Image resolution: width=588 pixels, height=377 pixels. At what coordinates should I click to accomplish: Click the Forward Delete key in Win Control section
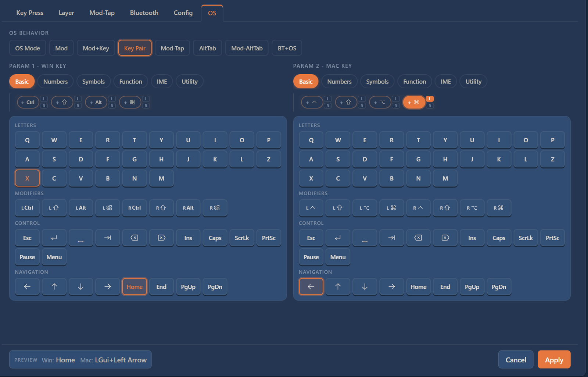coord(161,238)
